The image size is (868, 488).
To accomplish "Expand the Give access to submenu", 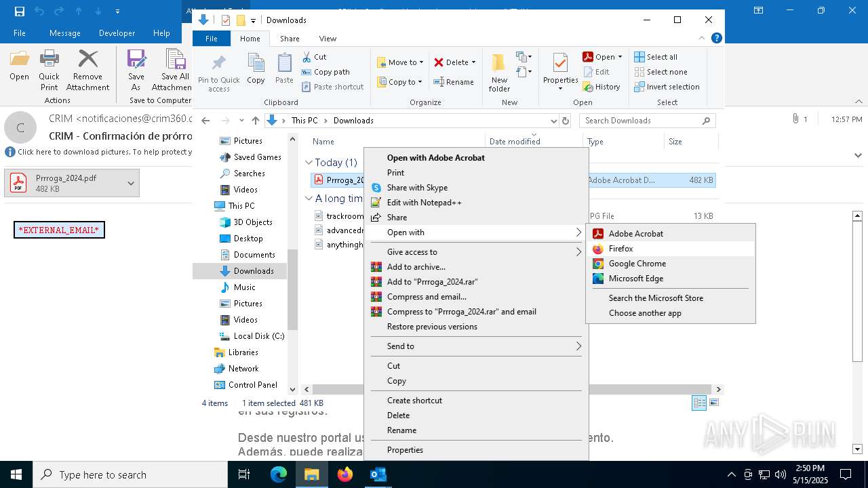I will [x=476, y=252].
